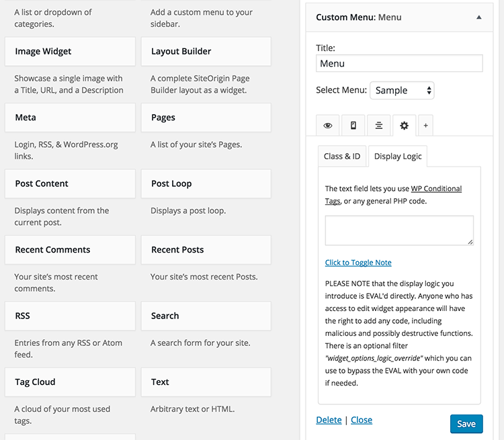Viewport: 504px width, 440px height.
Task: Close the widget settings panel
Action: pyautogui.click(x=361, y=420)
